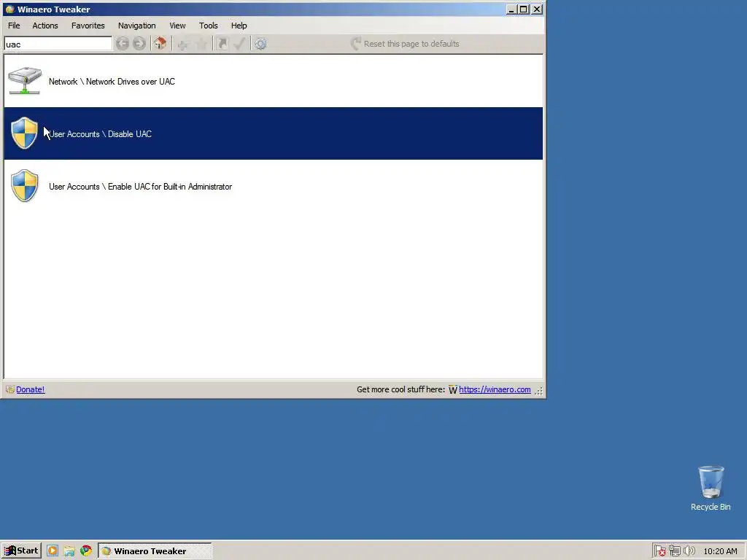
Task: Click the shield icon beside Disable UAC
Action: [24, 133]
